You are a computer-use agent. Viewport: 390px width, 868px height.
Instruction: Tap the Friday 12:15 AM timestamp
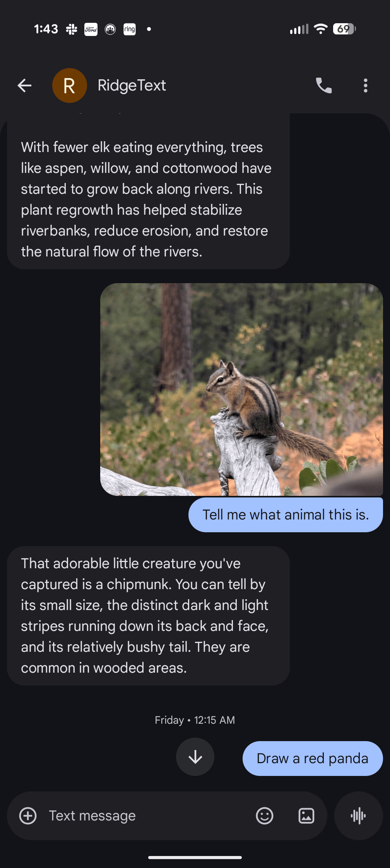point(195,720)
